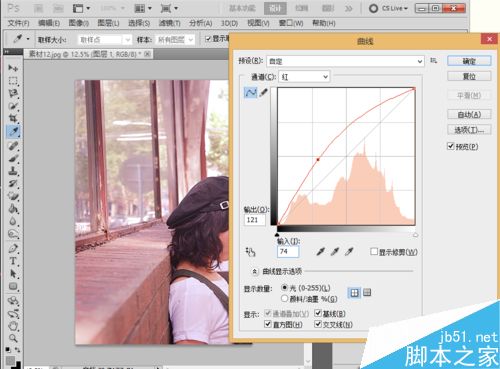
Task: Select the Paint Bucket tool
Action: [x=13, y=209]
